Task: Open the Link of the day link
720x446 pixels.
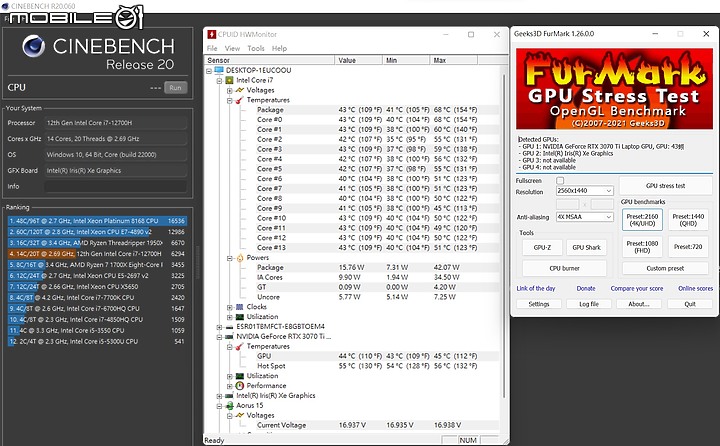Action: [x=536, y=288]
